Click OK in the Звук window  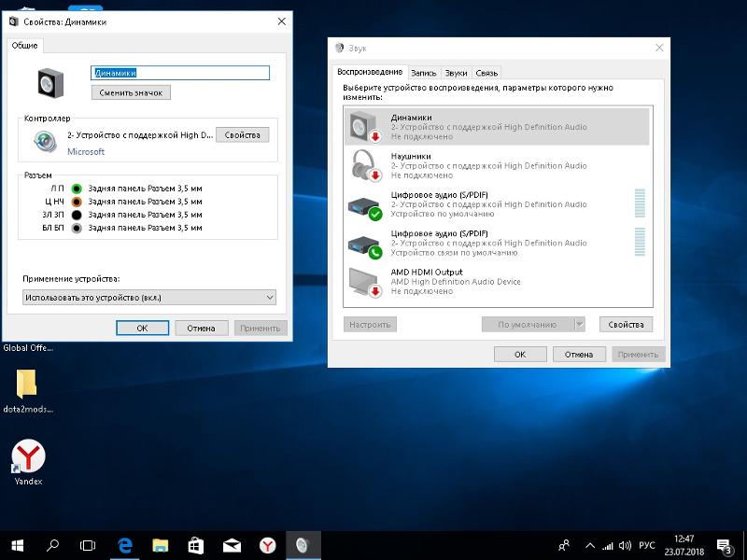[x=520, y=355]
